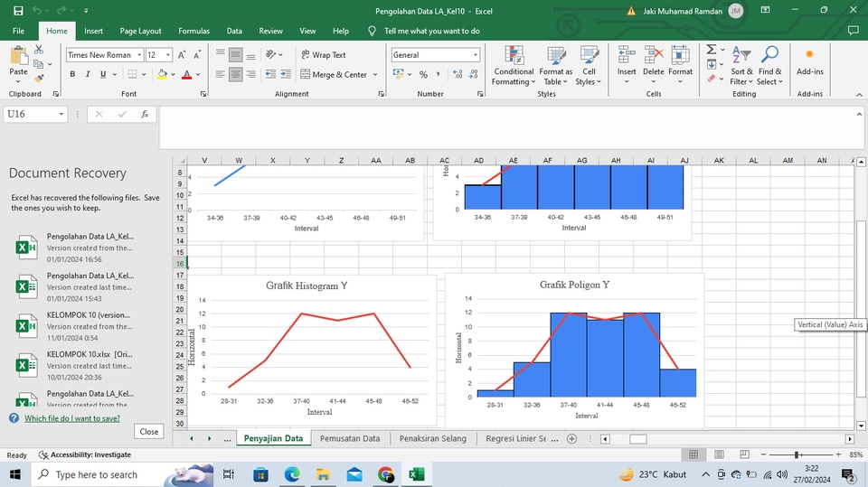
Task: Open File Explorer from taskbar
Action: click(323, 474)
